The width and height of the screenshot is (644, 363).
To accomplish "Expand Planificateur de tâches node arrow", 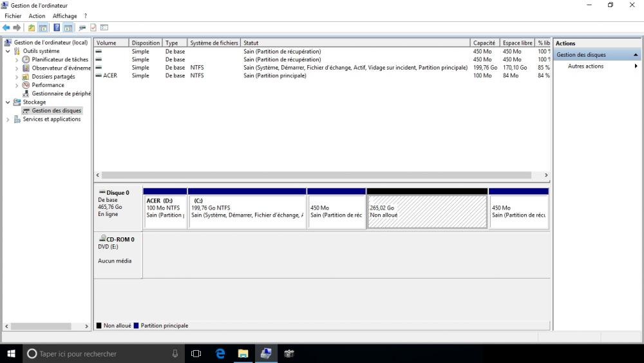I will [17, 59].
